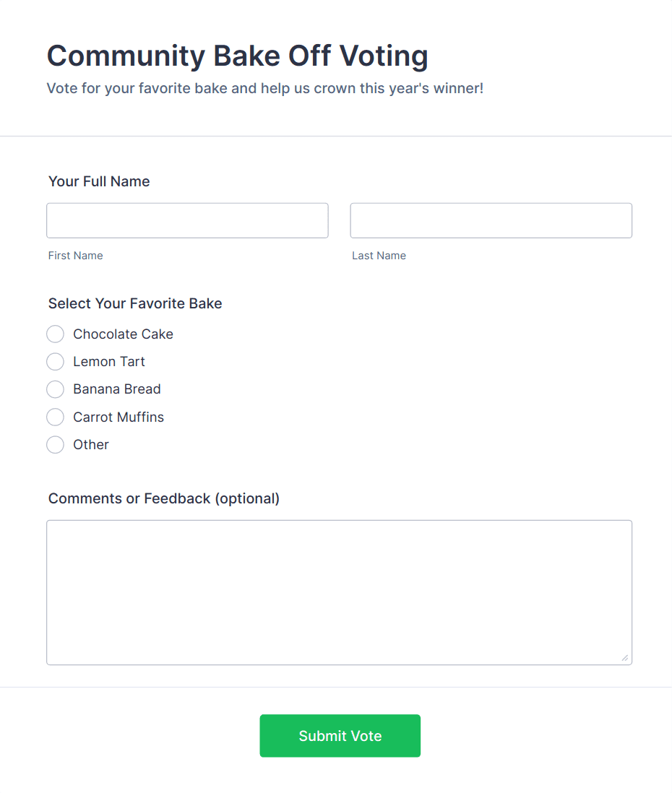
Task: Click the Last Name label text
Action: click(379, 255)
